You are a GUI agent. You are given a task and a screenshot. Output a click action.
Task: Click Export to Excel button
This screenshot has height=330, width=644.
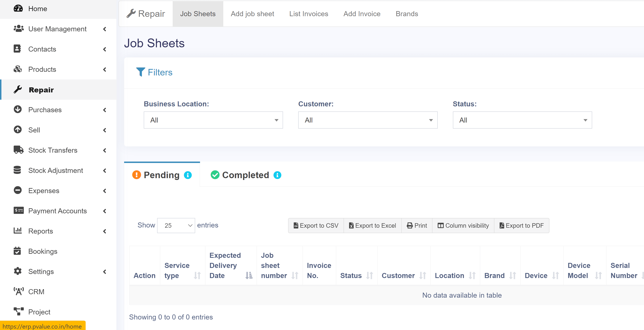(x=372, y=225)
